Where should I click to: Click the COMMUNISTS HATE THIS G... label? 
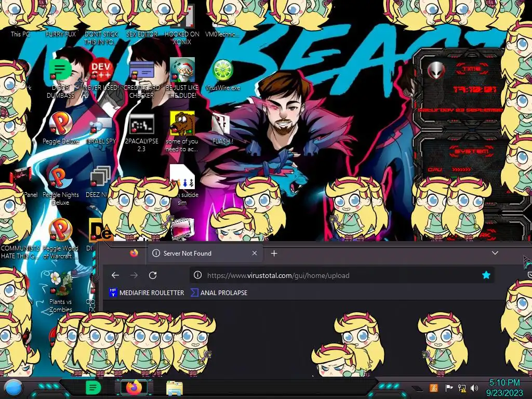[20, 252]
